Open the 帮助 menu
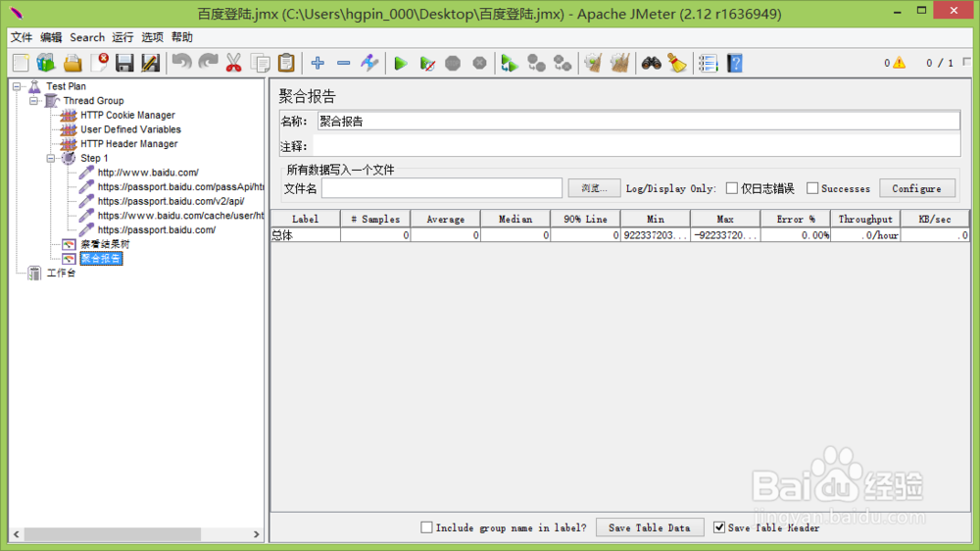The height and width of the screenshot is (551, 980). [182, 37]
